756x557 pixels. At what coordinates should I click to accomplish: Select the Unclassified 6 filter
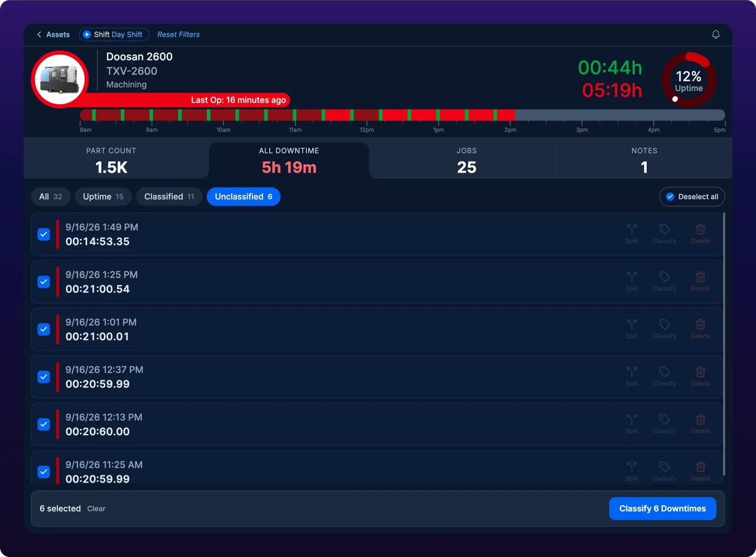click(x=244, y=197)
